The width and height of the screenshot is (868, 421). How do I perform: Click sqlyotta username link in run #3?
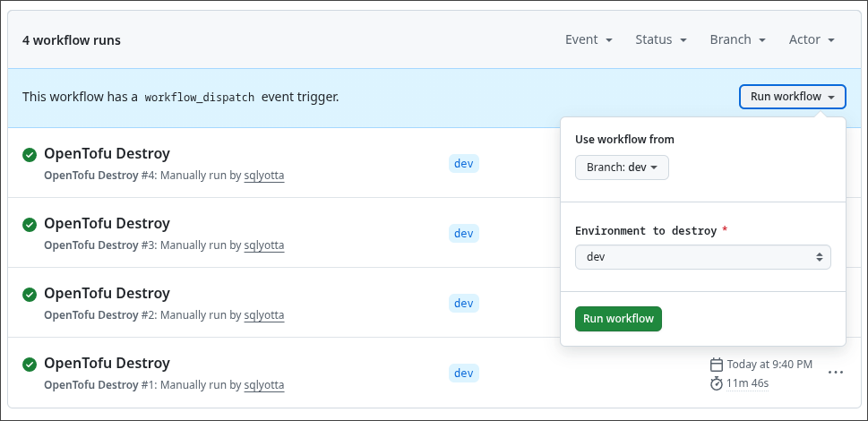click(x=264, y=245)
